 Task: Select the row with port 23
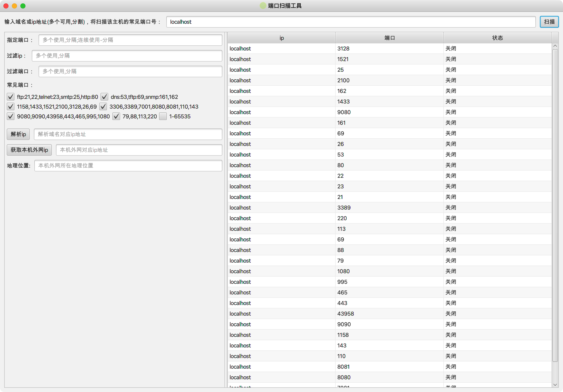389,186
